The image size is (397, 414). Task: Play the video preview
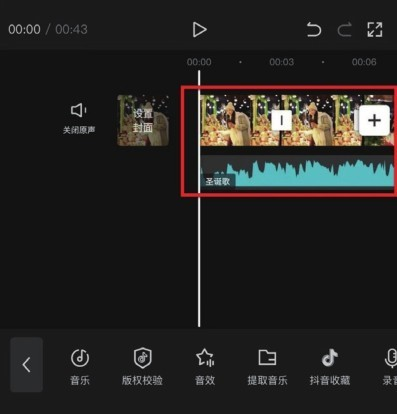pyautogui.click(x=200, y=30)
